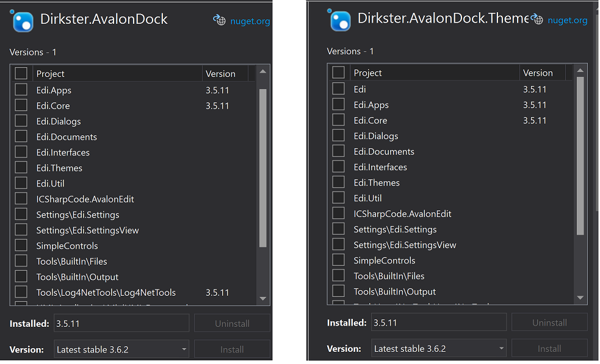Screen dimensions: 600x364
Task: Check Edi.Dialogs project in left panel
Action: tap(21, 121)
